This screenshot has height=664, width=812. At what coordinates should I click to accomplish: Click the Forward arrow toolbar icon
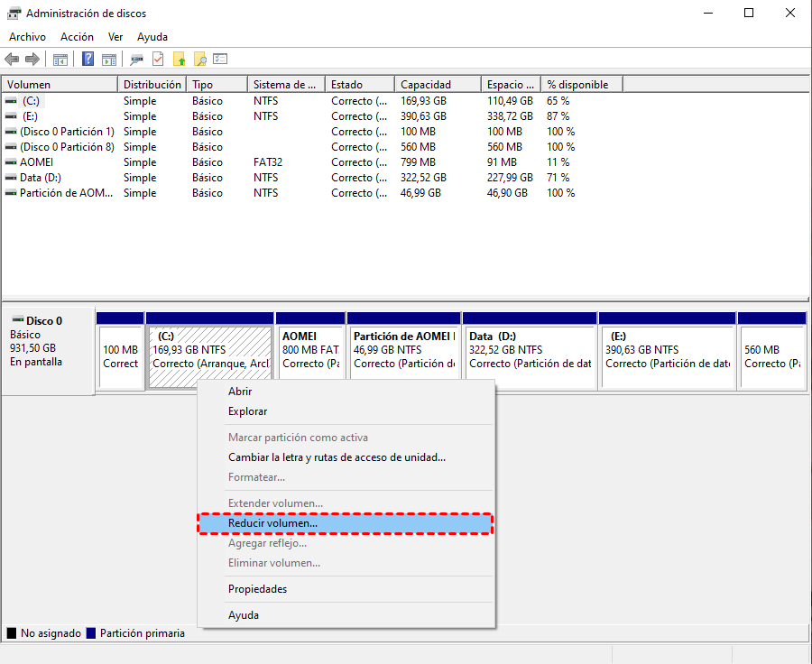32,60
